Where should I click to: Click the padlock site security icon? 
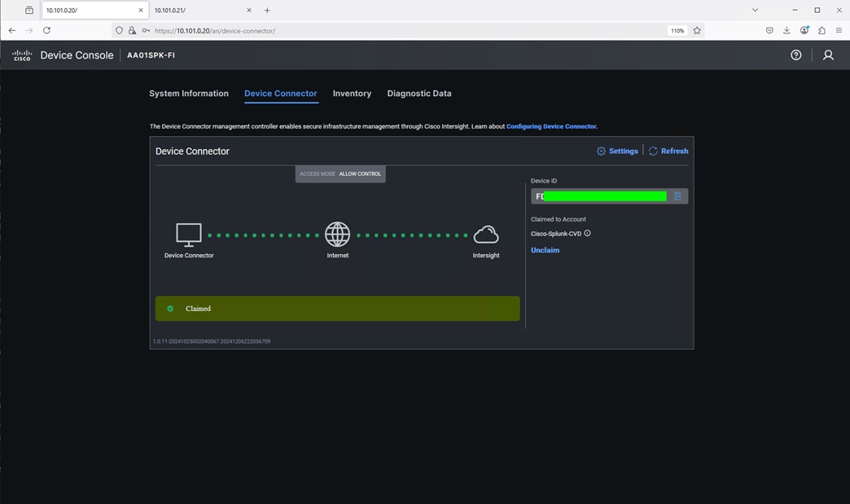(x=132, y=30)
